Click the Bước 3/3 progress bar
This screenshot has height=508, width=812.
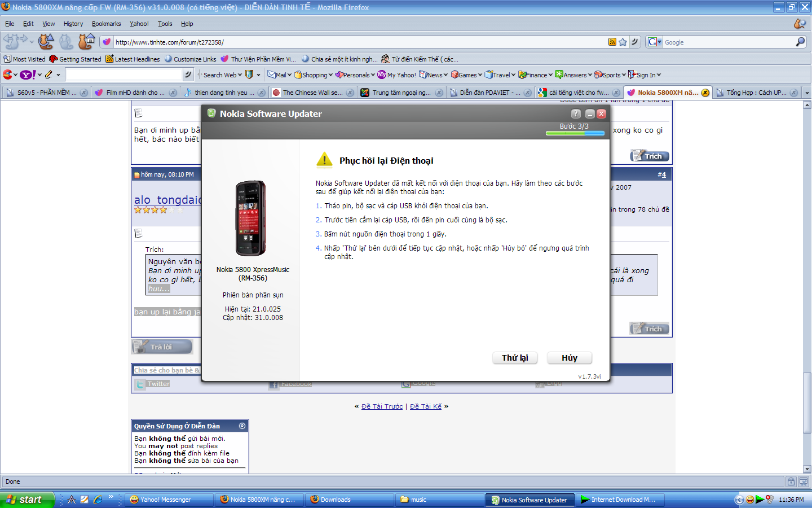click(x=575, y=133)
